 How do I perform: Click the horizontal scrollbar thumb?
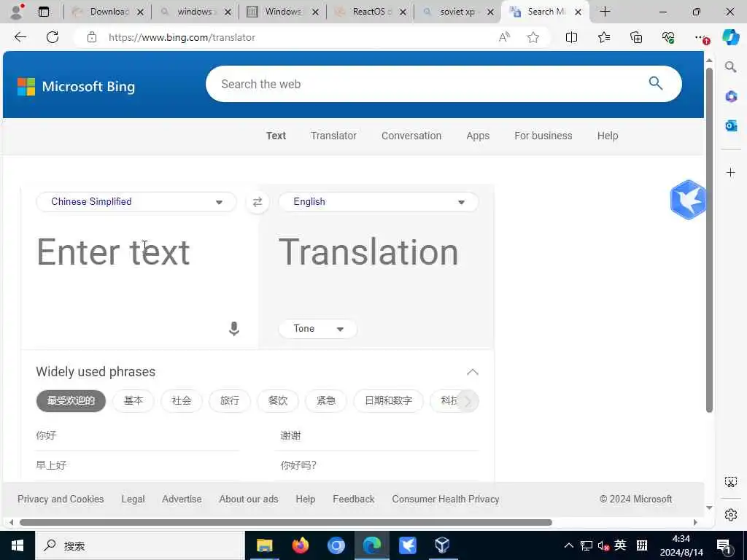pyautogui.click(x=286, y=522)
